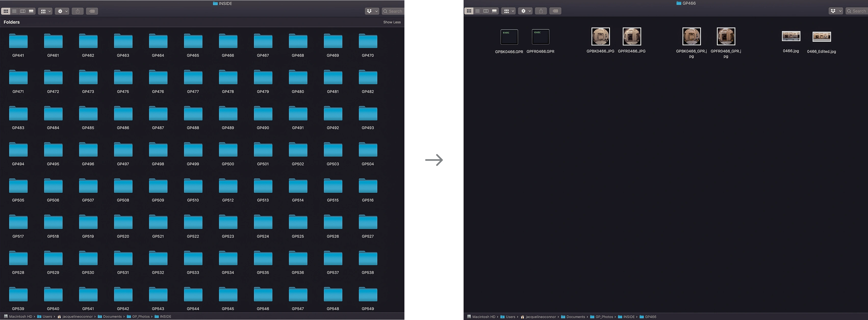
Task: Select GPFR0466_GPR.jpg thumbnail
Action: [726, 36]
